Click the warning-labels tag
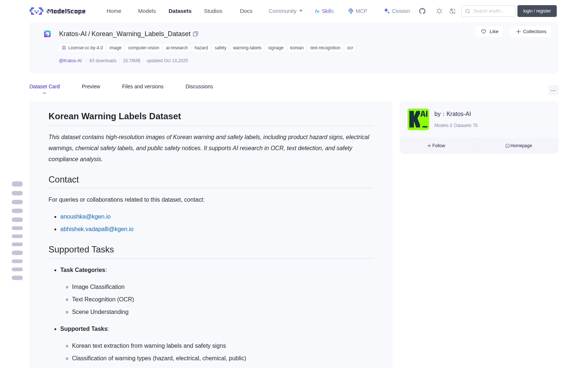This screenshot has width=588, height=368. (247, 48)
